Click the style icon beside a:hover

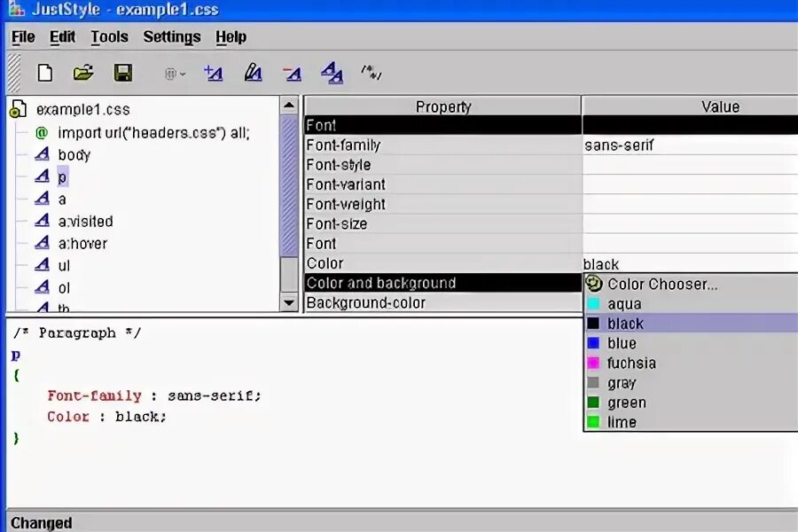(x=43, y=242)
